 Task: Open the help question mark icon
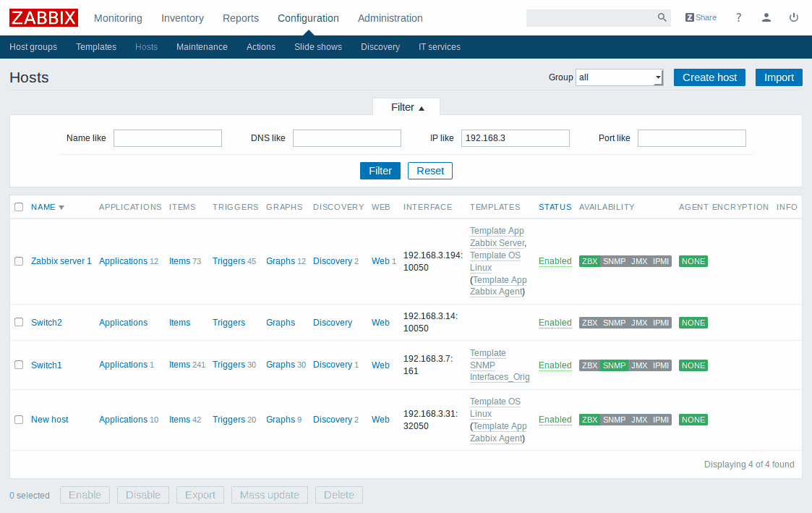coord(738,18)
